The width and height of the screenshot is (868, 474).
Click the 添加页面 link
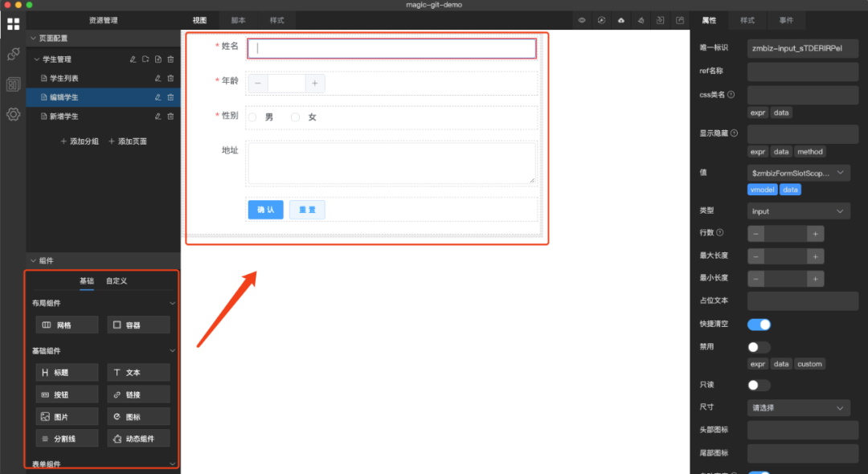(128, 141)
